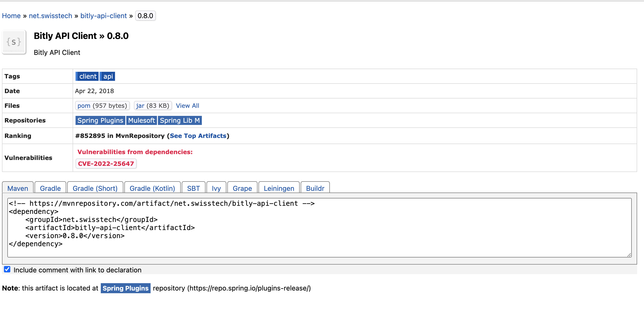
Task: Open View All files link
Action: click(188, 106)
